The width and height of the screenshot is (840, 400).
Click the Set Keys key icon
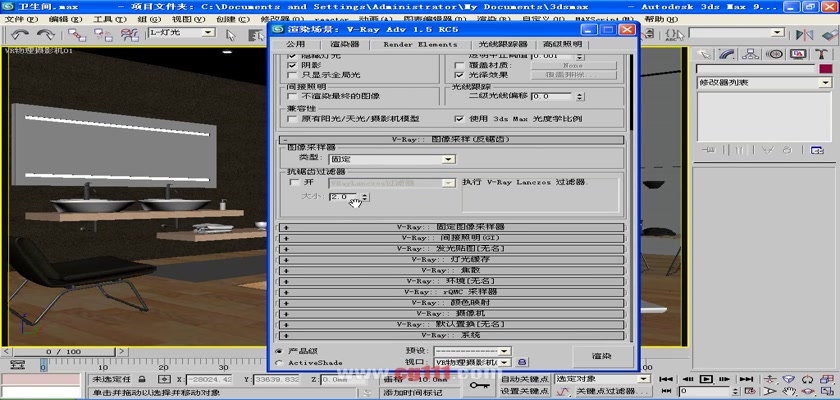tap(478, 386)
